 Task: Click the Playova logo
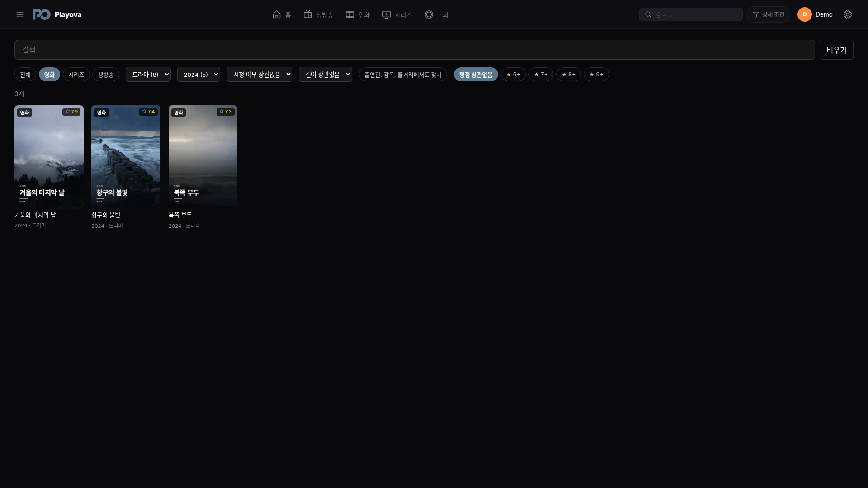[x=57, y=14]
